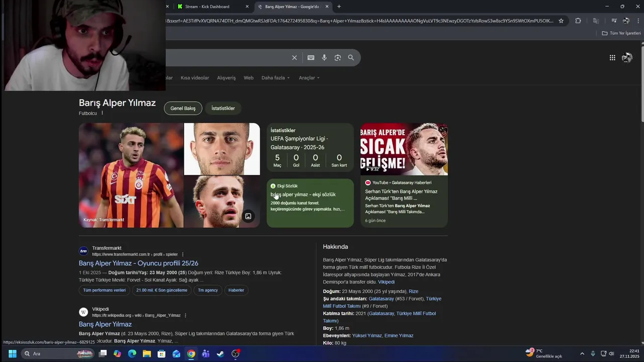The width and height of the screenshot is (644, 362).
Task: Select the İstatistikler chip
Action: pos(223,108)
